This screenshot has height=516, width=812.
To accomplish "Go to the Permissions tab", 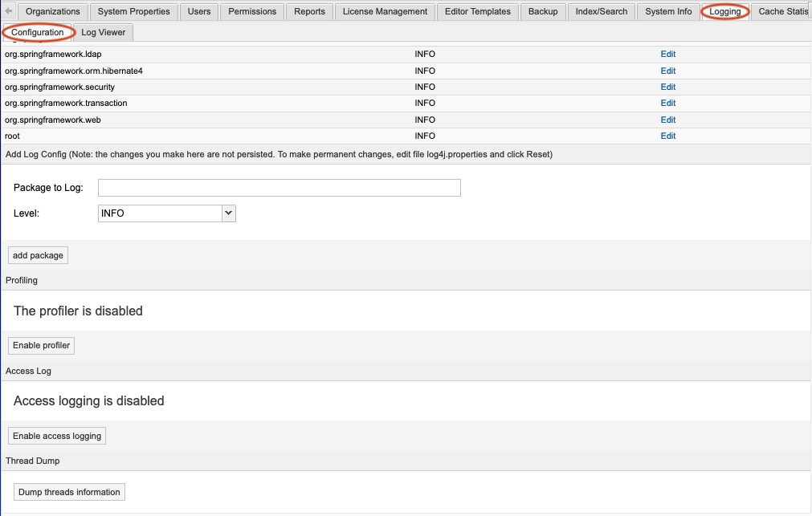I will (x=252, y=11).
